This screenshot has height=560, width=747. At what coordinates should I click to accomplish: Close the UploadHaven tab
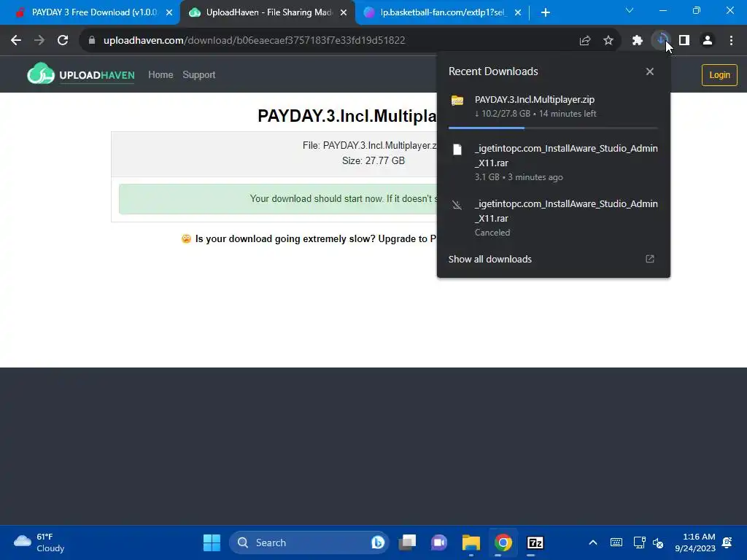coord(344,13)
